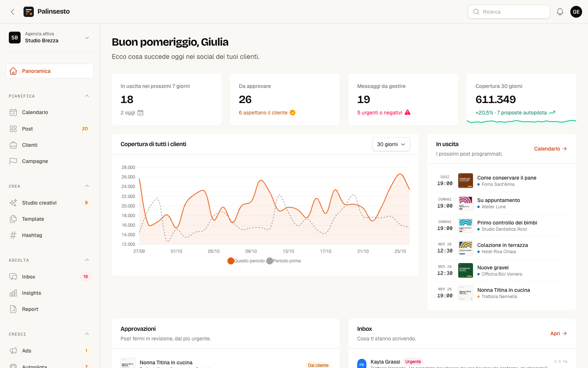Click the Ricerca search field

(509, 12)
